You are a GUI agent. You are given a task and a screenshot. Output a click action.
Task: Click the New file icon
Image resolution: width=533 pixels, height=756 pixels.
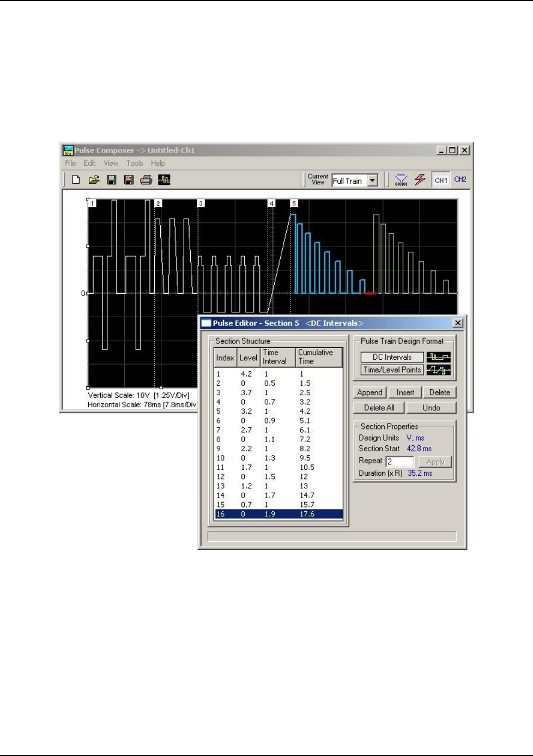click(76, 180)
